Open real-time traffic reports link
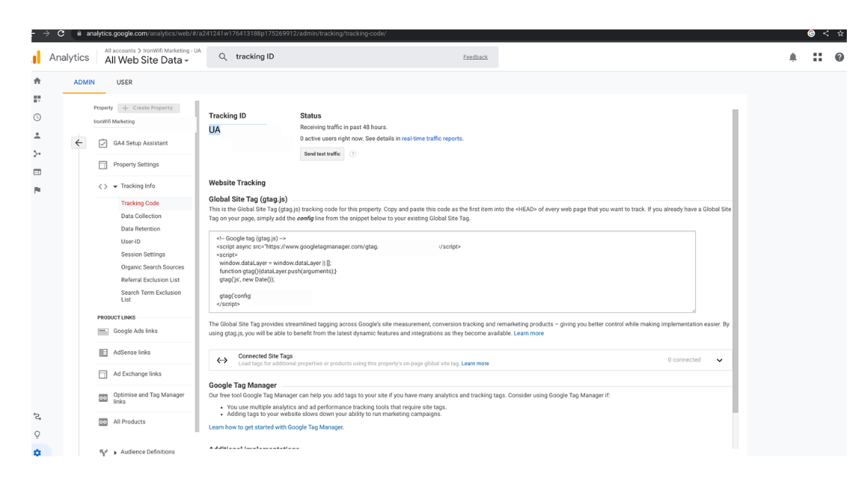This screenshot has height=495, width=868. (432, 138)
